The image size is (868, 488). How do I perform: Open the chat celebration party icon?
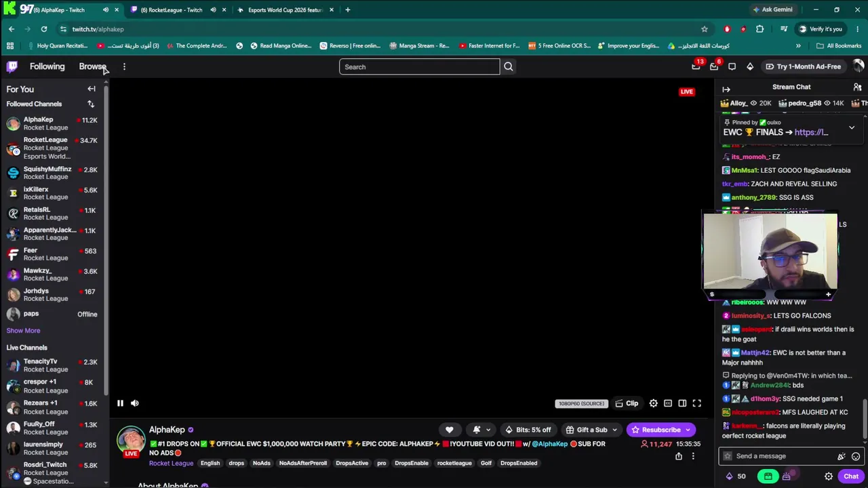coord(842,456)
